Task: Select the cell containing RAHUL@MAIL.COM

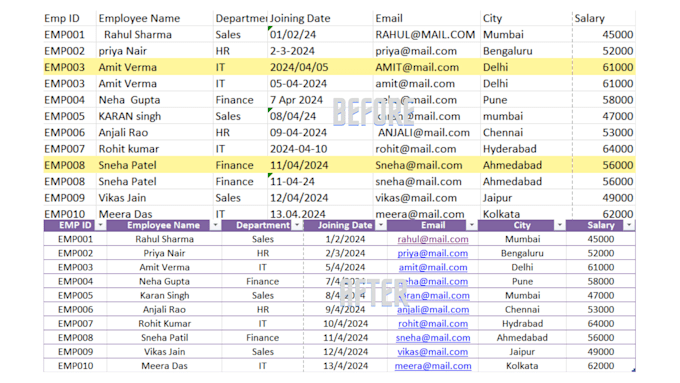Action: (x=426, y=35)
